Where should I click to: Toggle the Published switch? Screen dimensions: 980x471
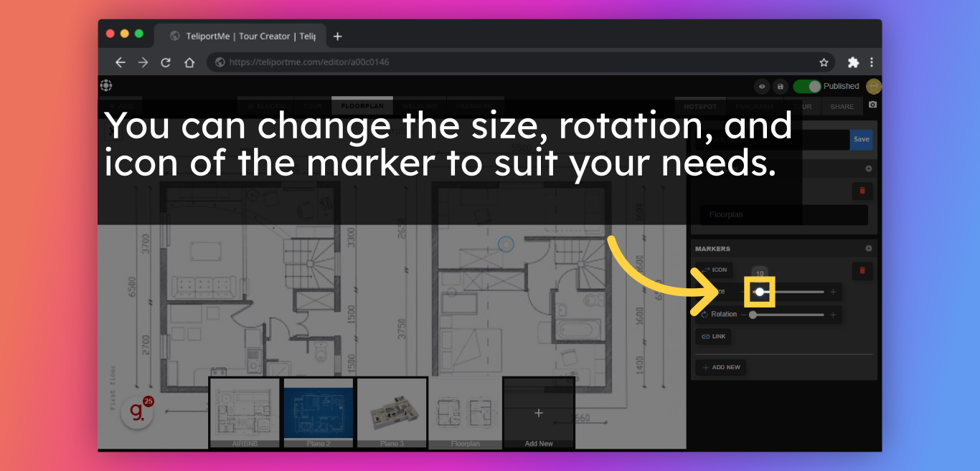click(x=807, y=86)
